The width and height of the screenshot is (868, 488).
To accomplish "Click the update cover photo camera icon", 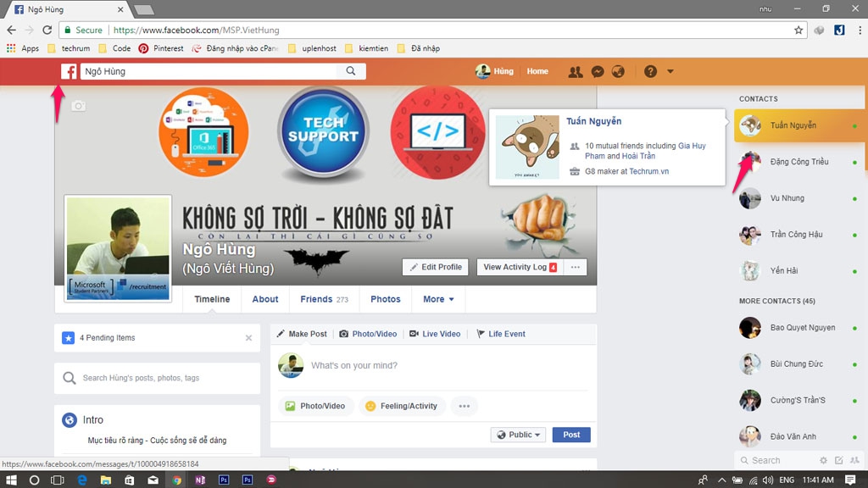I will click(78, 106).
